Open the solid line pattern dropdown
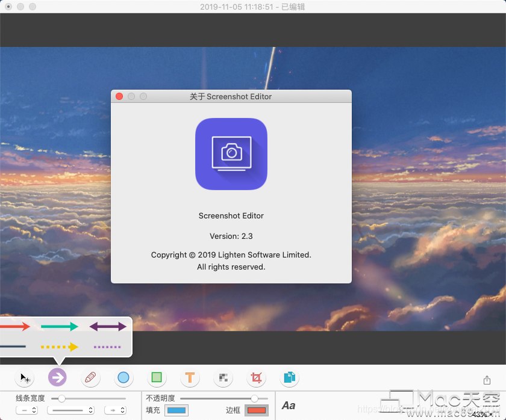506x420 pixels. pos(70,410)
